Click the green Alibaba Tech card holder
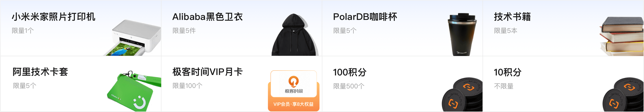This screenshot has width=644, height=112. (x=134, y=91)
